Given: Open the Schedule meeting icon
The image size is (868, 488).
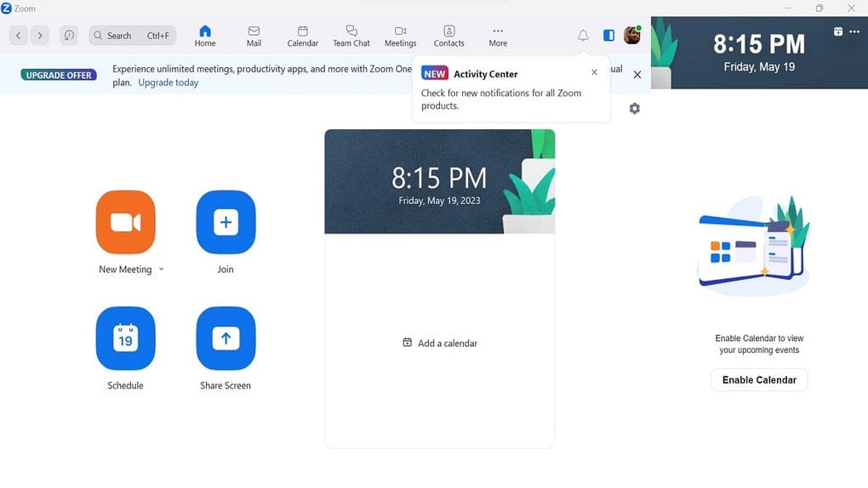Looking at the screenshot, I should (x=126, y=338).
